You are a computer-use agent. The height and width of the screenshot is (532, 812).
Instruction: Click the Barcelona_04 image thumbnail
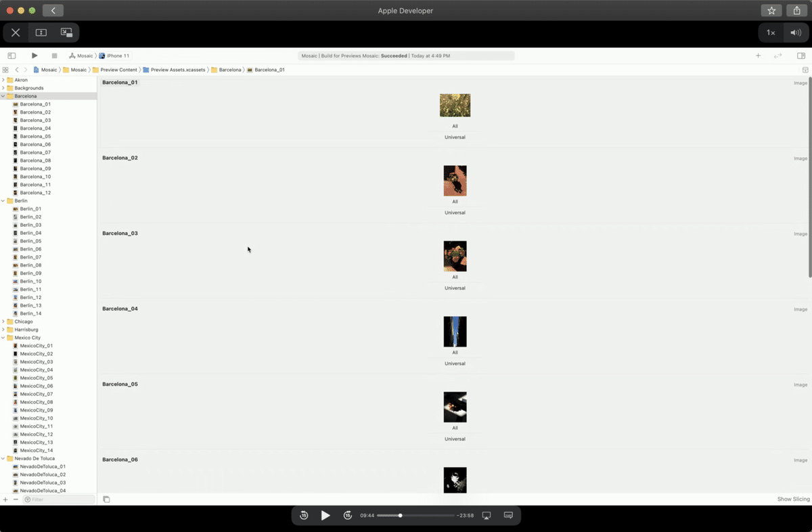455,332
